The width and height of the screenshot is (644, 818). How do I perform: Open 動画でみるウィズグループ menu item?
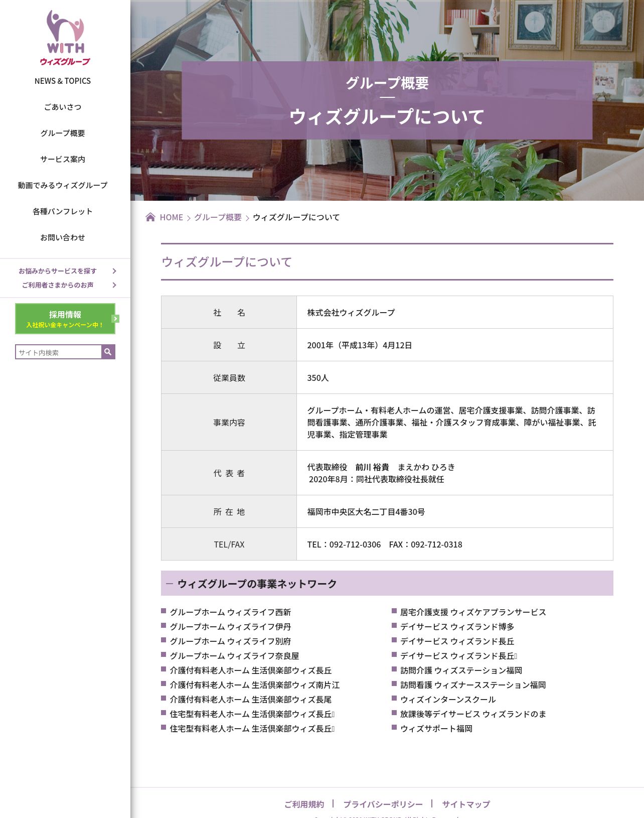point(63,185)
